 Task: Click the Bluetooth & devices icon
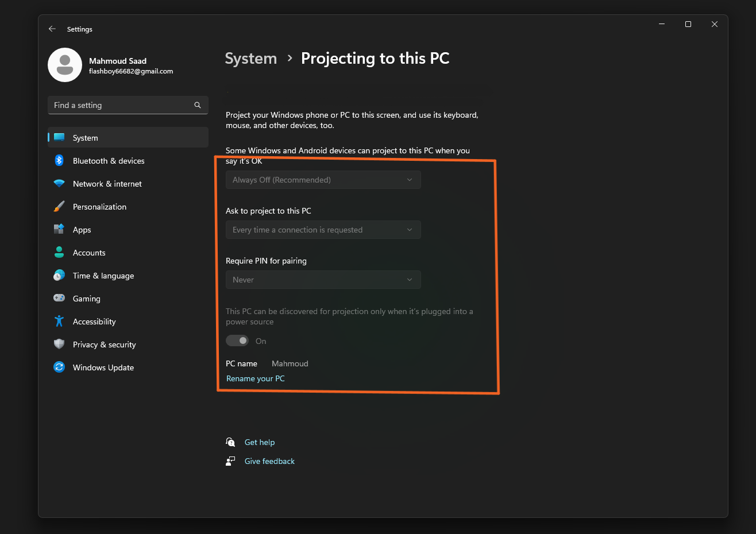(59, 161)
